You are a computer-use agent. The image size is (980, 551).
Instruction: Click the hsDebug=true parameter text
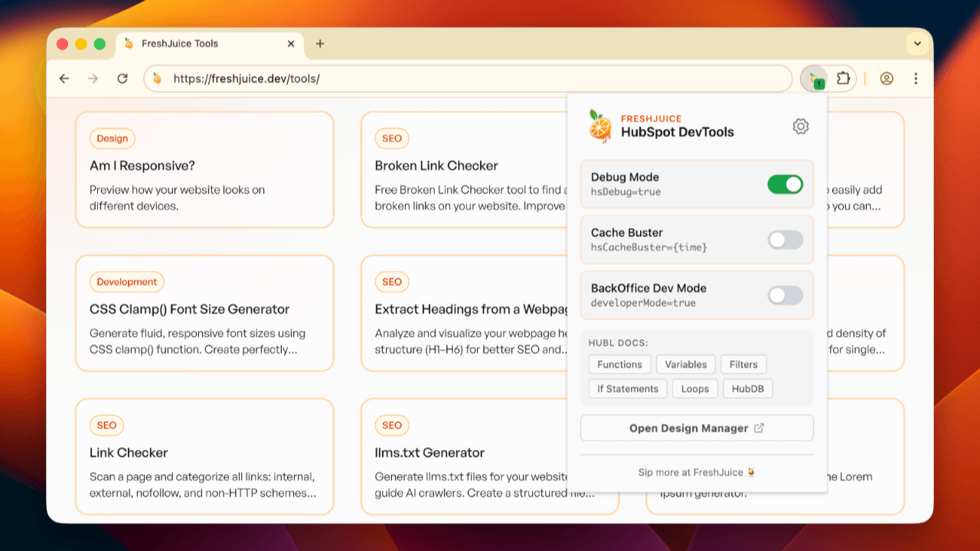(626, 192)
